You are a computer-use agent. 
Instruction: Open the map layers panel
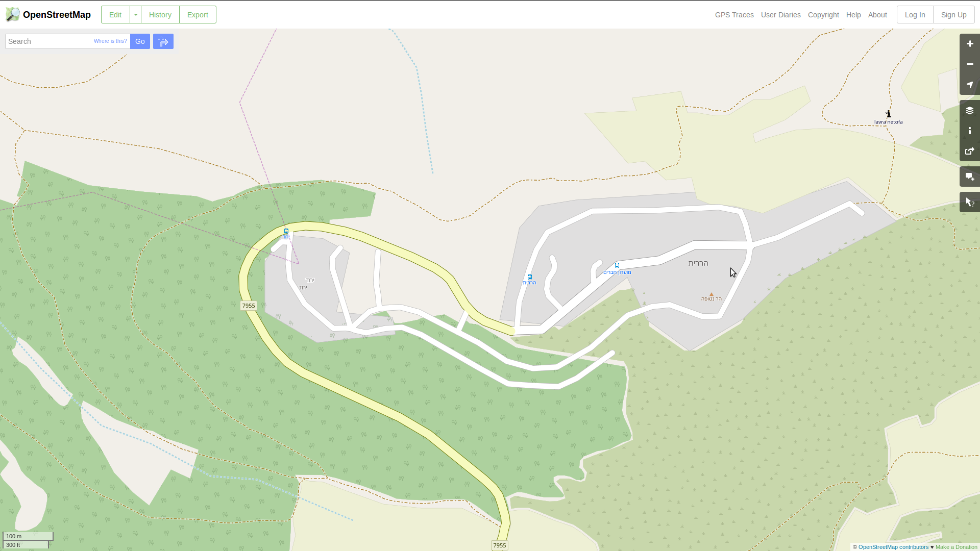coord(969,111)
